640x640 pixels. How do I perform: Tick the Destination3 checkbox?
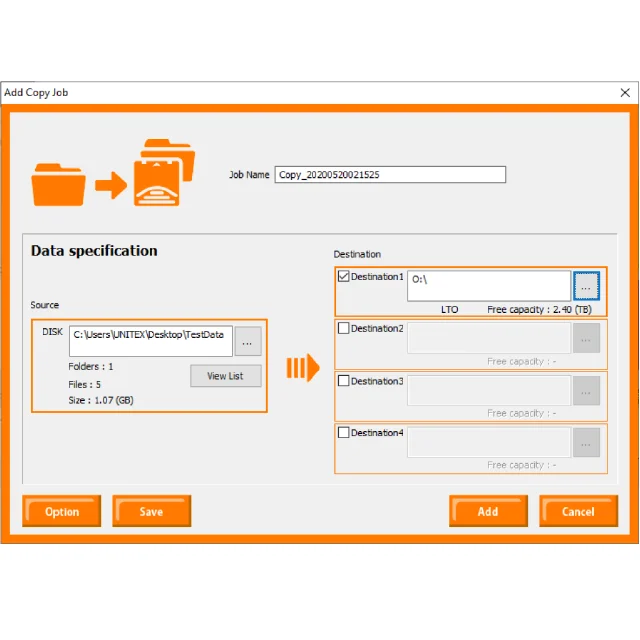(x=344, y=381)
